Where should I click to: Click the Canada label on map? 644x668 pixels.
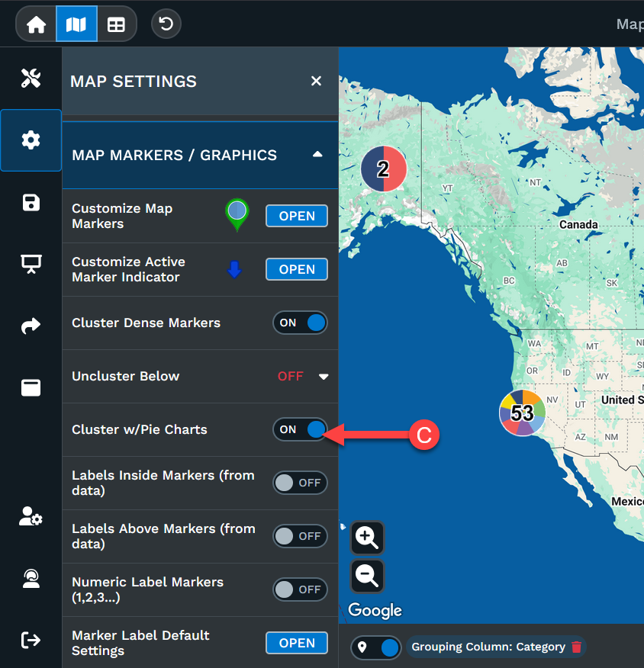click(x=578, y=224)
